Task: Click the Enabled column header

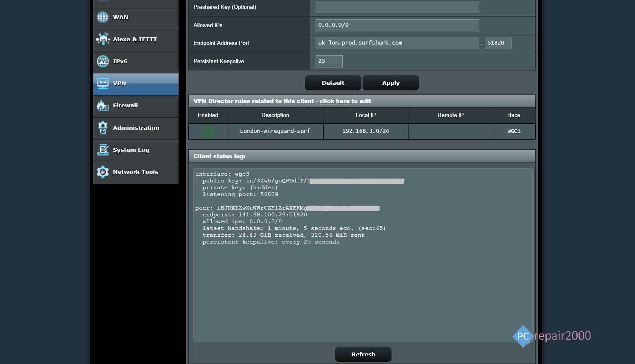Action: 208,115
